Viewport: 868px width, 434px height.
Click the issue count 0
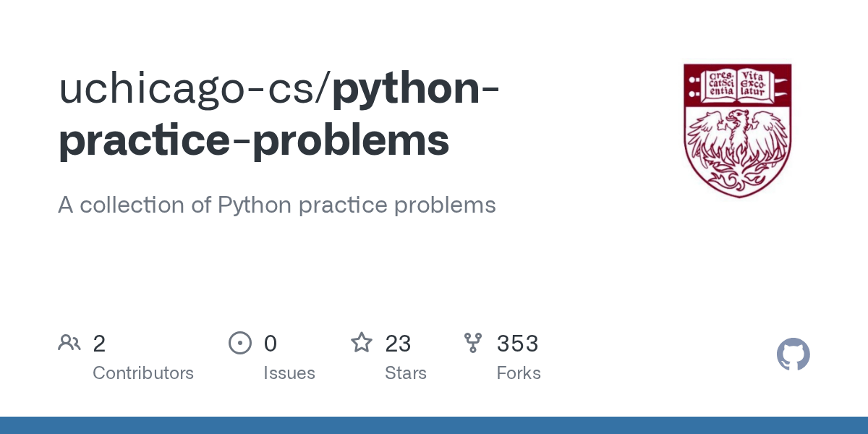tap(271, 344)
